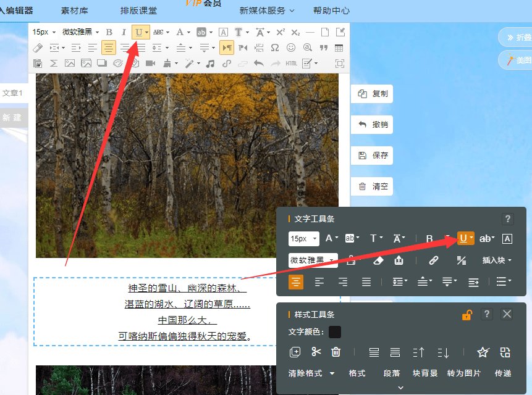Insert special character with the Omega icon
The image size is (532, 395).
pyautogui.click(x=275, y=48)
